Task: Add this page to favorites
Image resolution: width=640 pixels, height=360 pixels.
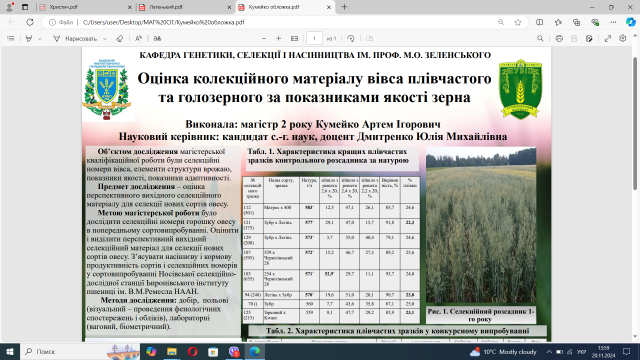Action: pyautogui.click(x=518, y=22)
